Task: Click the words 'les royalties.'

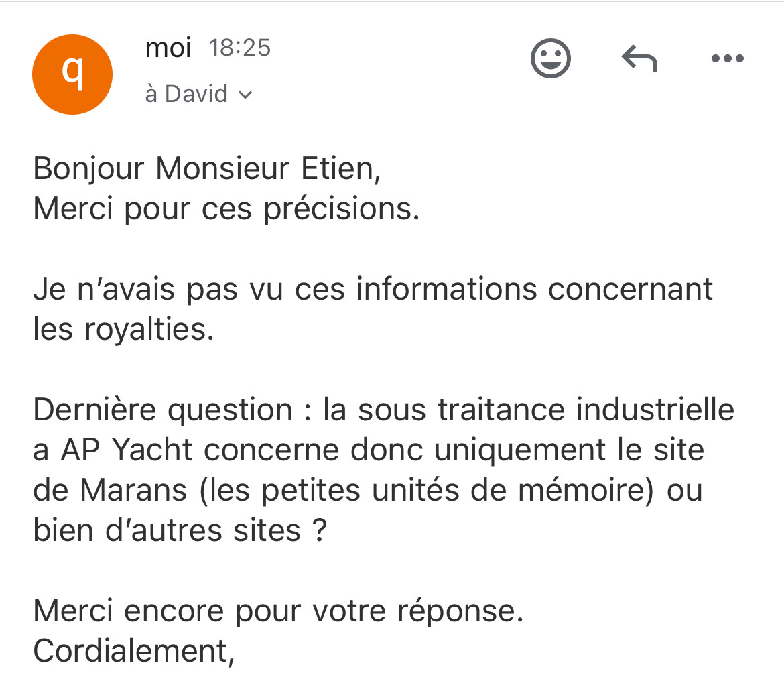Action: pos(123,330)
